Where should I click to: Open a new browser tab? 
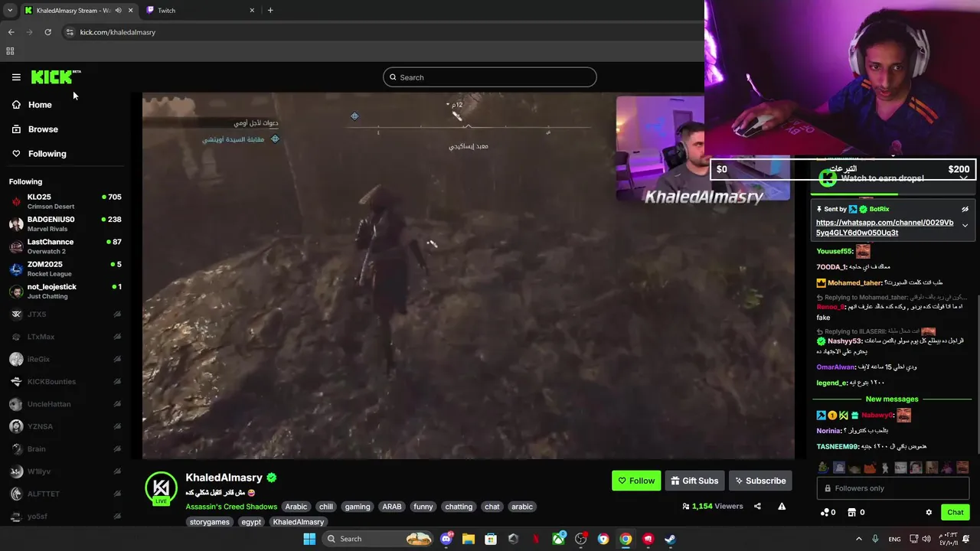270,11
